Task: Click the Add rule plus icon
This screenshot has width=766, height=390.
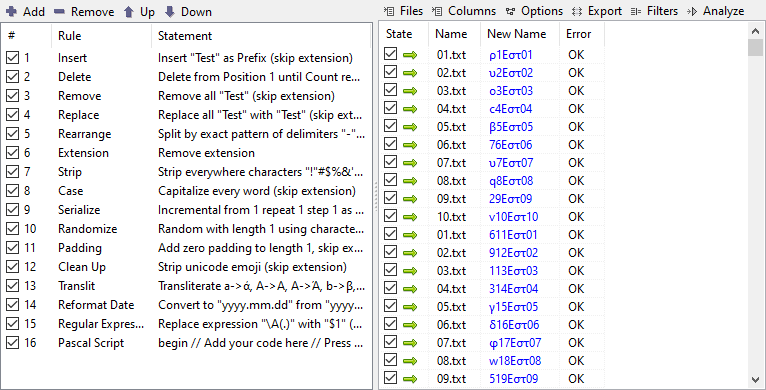Action: [x=11, y=11]
